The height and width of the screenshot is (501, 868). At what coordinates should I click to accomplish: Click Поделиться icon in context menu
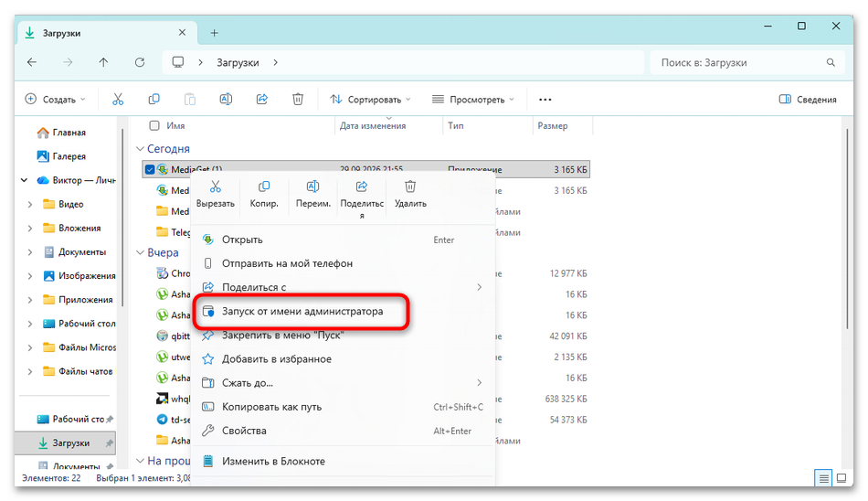tap(362, 187)
